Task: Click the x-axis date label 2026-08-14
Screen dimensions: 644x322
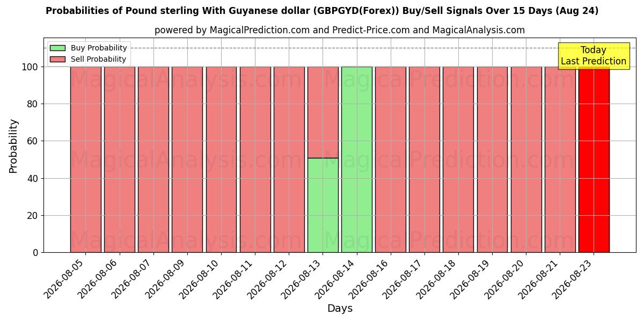Action: pos(336,278)
